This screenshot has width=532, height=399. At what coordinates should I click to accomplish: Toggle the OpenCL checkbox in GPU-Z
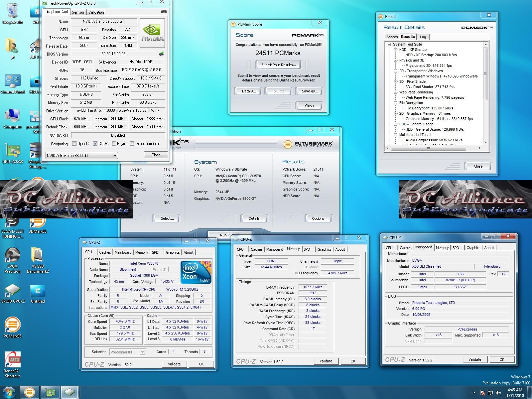click(x=74, y=144)
